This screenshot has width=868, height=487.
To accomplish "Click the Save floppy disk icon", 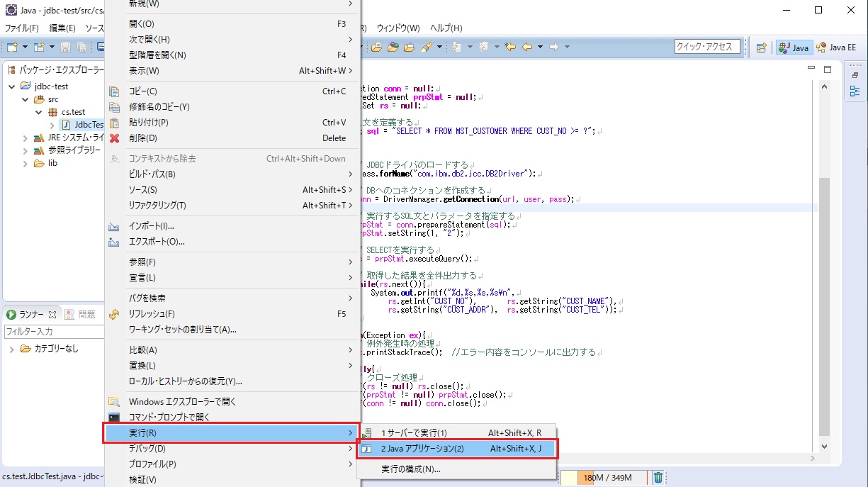I will click(65, 47).
